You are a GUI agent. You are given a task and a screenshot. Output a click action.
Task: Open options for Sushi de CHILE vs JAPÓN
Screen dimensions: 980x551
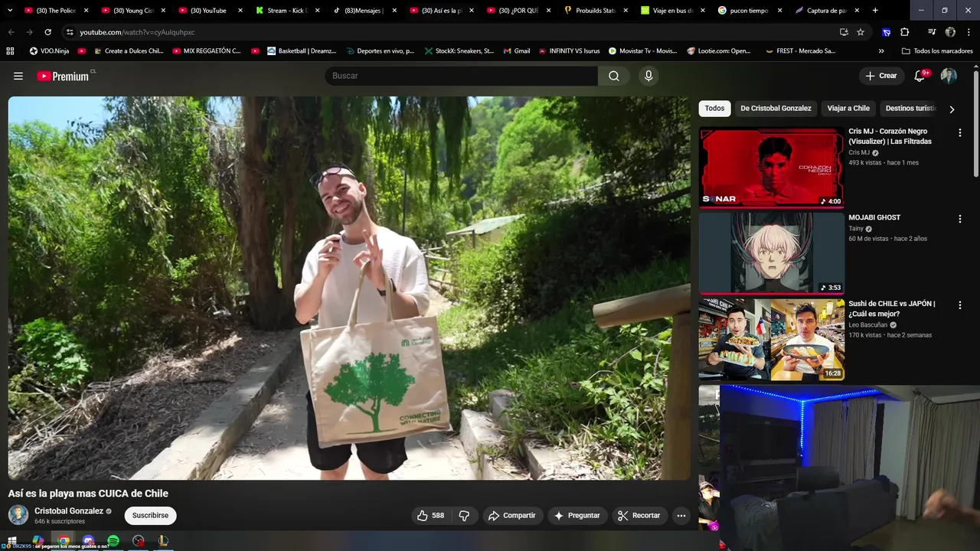pyautogui.click(x=959, y=305)
